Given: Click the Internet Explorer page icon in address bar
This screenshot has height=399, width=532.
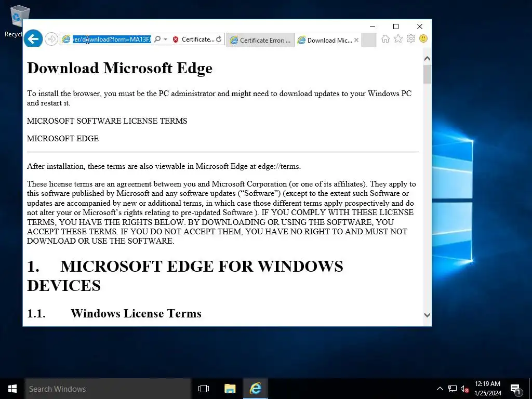Looking at the screenshot, I should [66, 39].
